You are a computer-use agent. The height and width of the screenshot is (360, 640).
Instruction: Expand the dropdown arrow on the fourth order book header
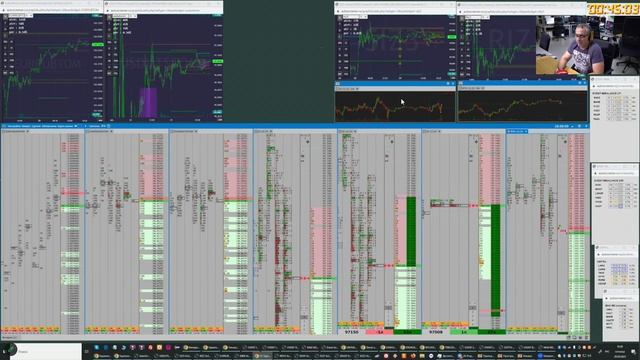point(271,131)
